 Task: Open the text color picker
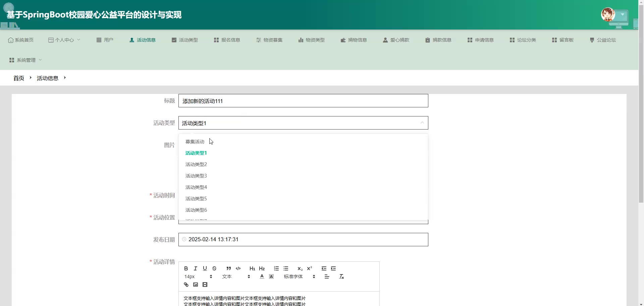pos(262,276)
